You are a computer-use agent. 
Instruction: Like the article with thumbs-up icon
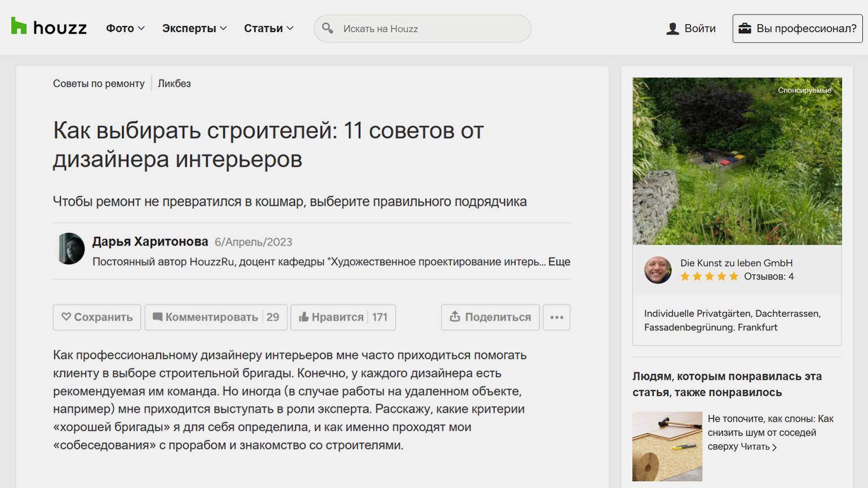pyautogui.click(x=304, y=317)
